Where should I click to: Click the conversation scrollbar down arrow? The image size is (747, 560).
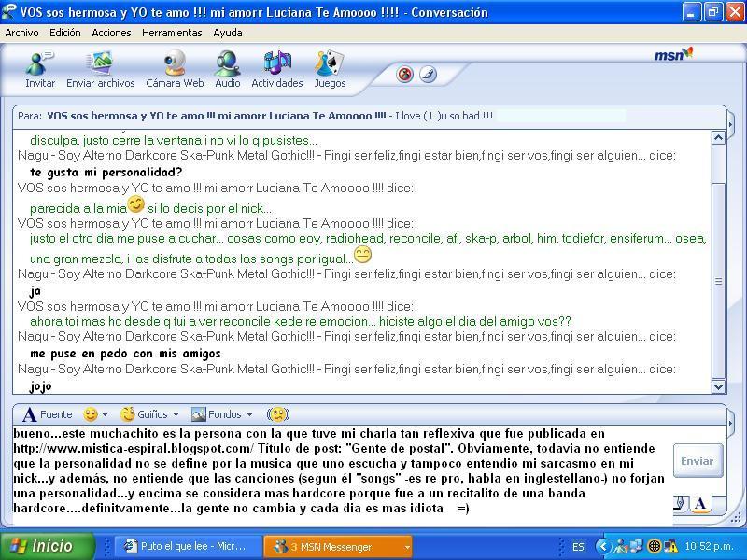point(718,386)
